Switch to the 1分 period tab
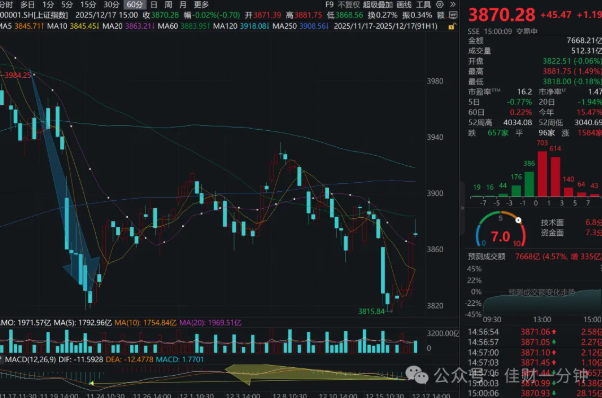Viewport: 602px width, 398px height. tap(48, 5)
